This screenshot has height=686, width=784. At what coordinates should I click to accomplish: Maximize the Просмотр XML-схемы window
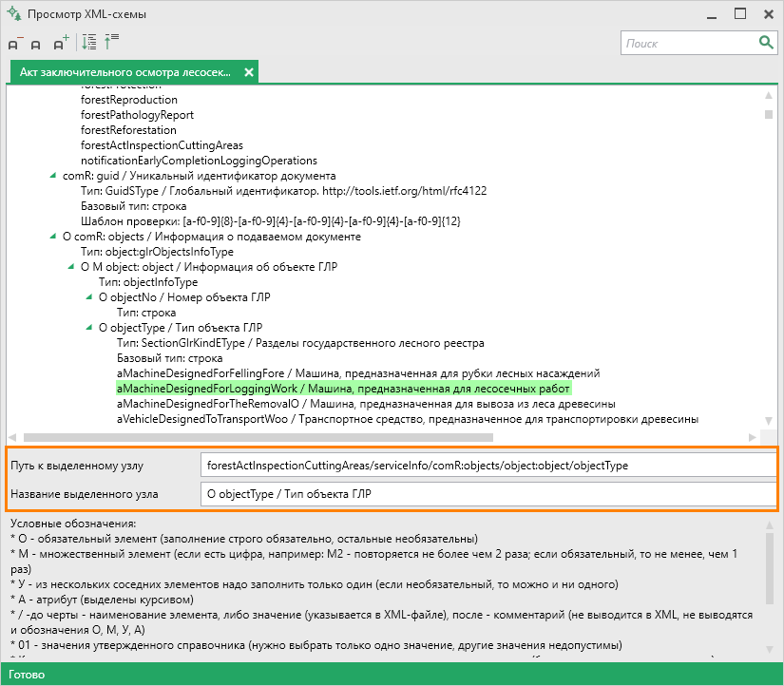click(740, 14)
